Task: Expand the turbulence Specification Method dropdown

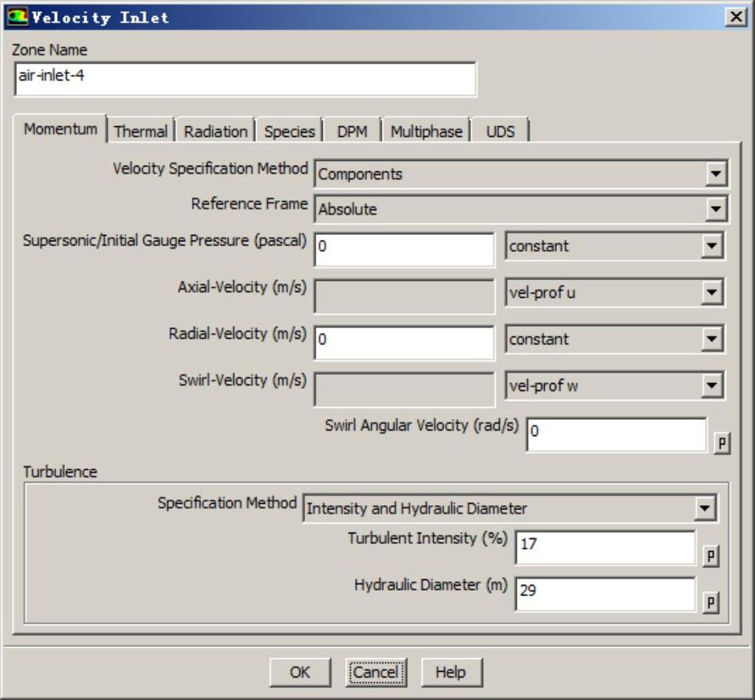Action: [510, 509]
